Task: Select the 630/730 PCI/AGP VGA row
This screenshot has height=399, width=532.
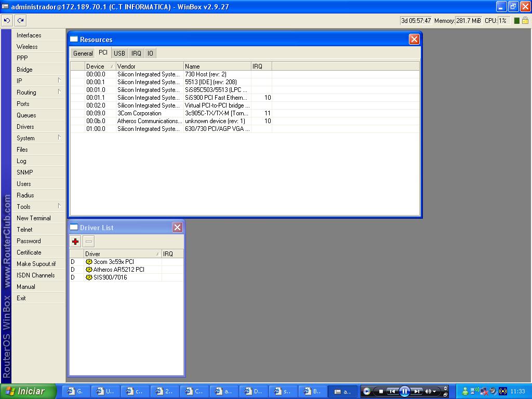Action: click(245, 129)
